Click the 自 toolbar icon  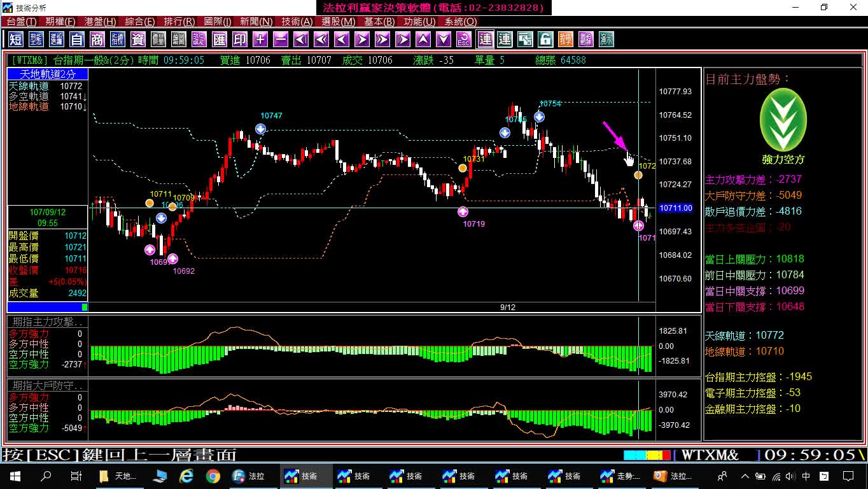[x=77, y=39]
